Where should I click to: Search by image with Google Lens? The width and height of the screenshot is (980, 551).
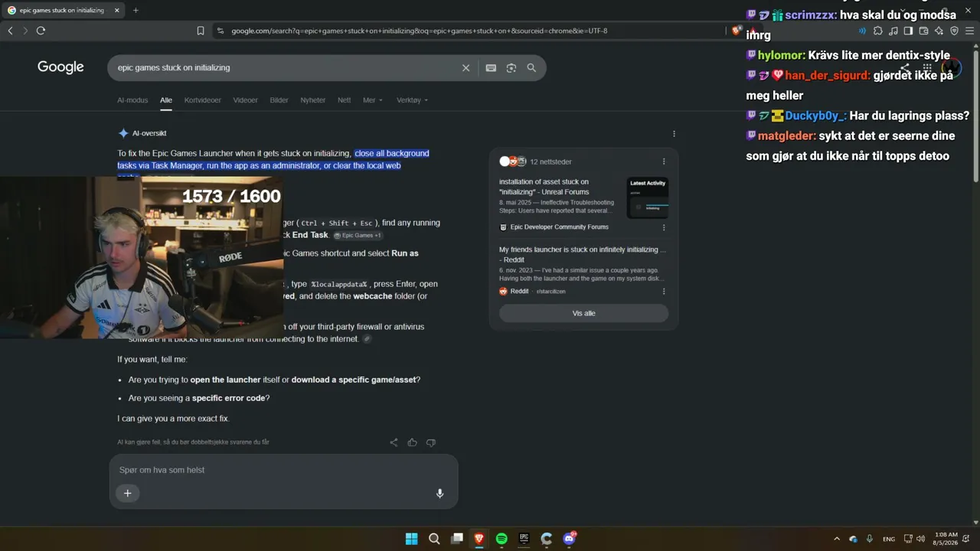click(511, 67)
